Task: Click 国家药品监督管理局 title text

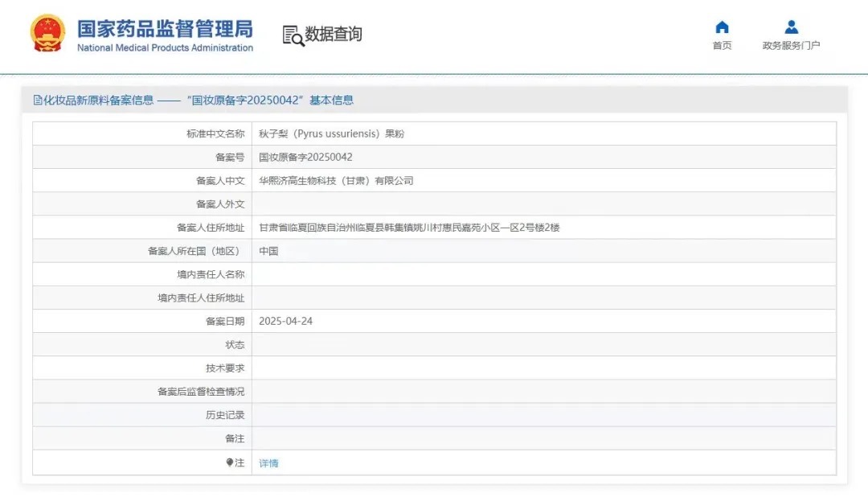Action: (x=165, y=29)
